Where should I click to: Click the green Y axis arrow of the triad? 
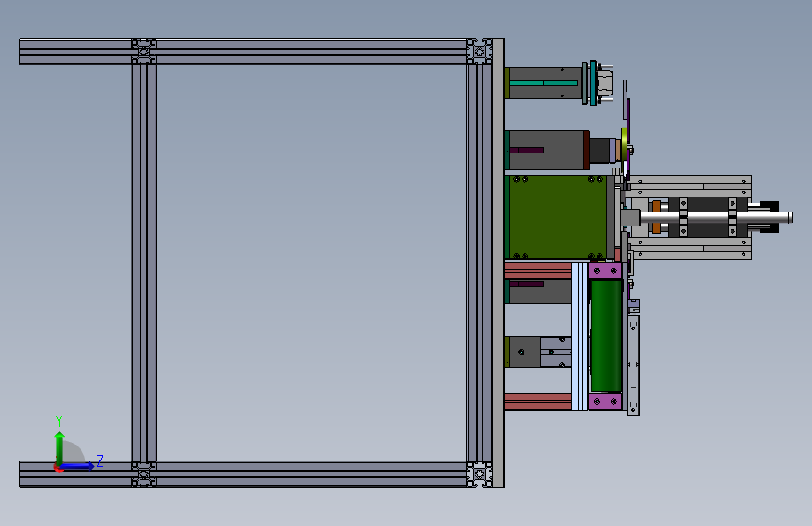[60, 448]
